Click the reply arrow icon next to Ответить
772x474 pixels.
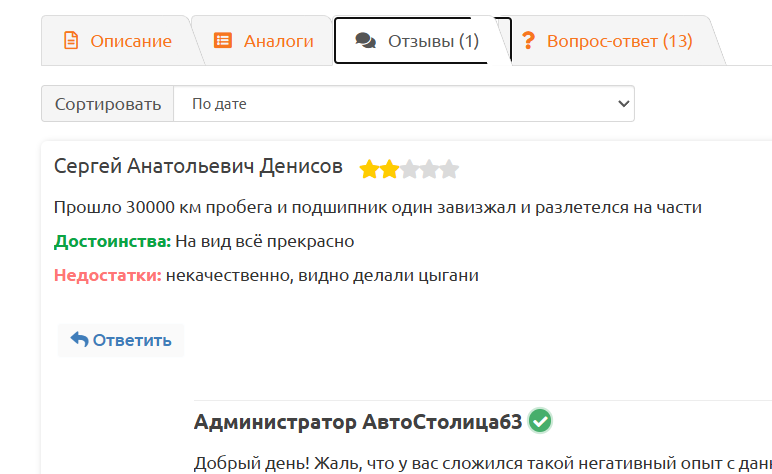point(79,339)
